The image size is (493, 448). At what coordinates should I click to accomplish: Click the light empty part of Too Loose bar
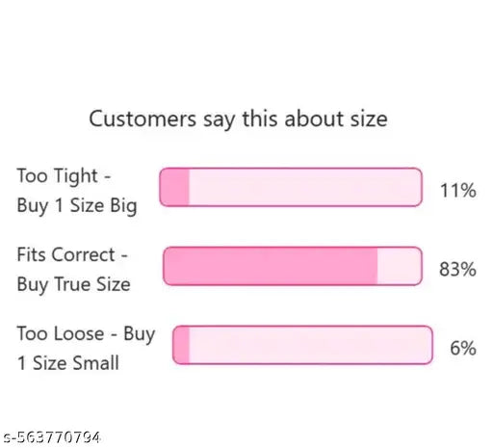point(311,345)
